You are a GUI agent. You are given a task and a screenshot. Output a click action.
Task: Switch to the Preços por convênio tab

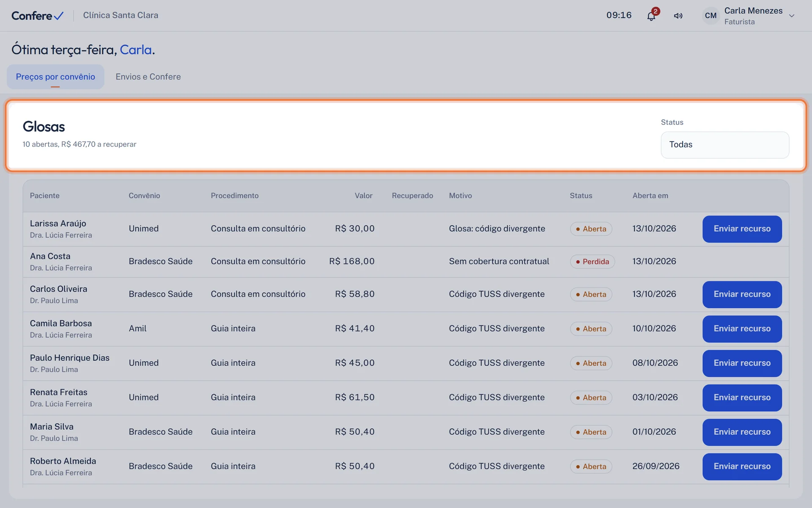pos(55,77)
